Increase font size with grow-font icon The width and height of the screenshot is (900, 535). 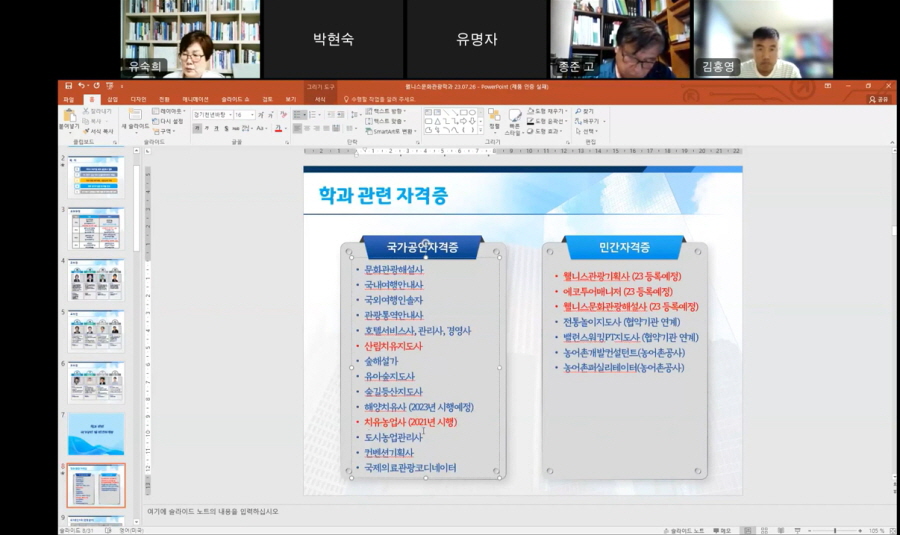[x=261, y=115]
